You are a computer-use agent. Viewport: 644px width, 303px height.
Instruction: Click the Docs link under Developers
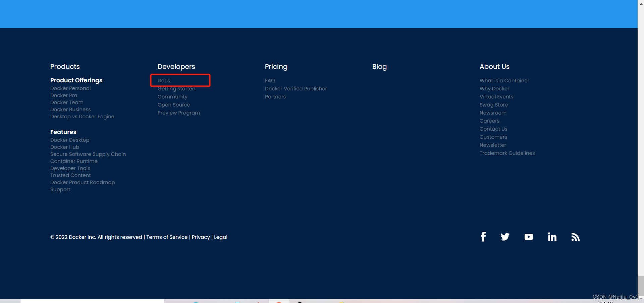[164, 81]
